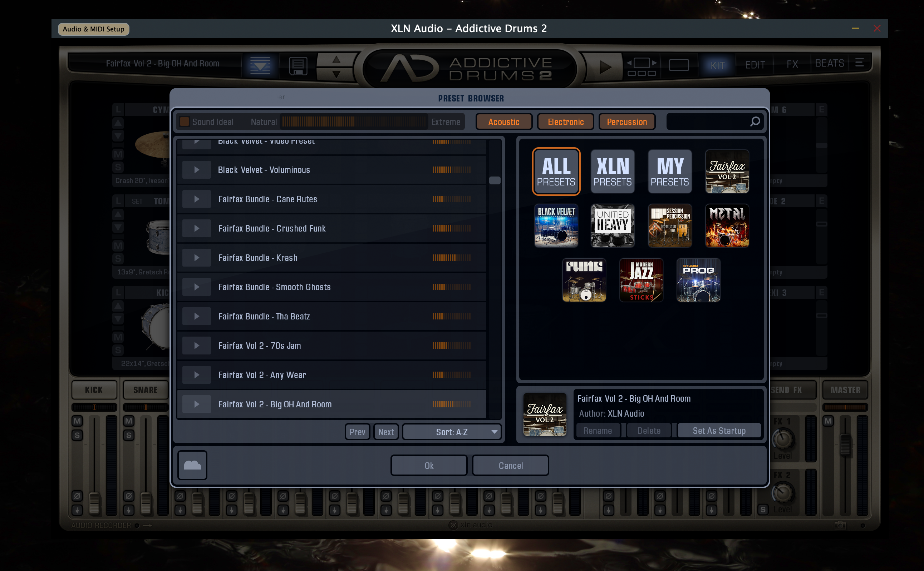The width and height of the screenshot is (924, 571).
Task: Filter by Funk pack
Action: pyautogui.click(x=584, y=280)
